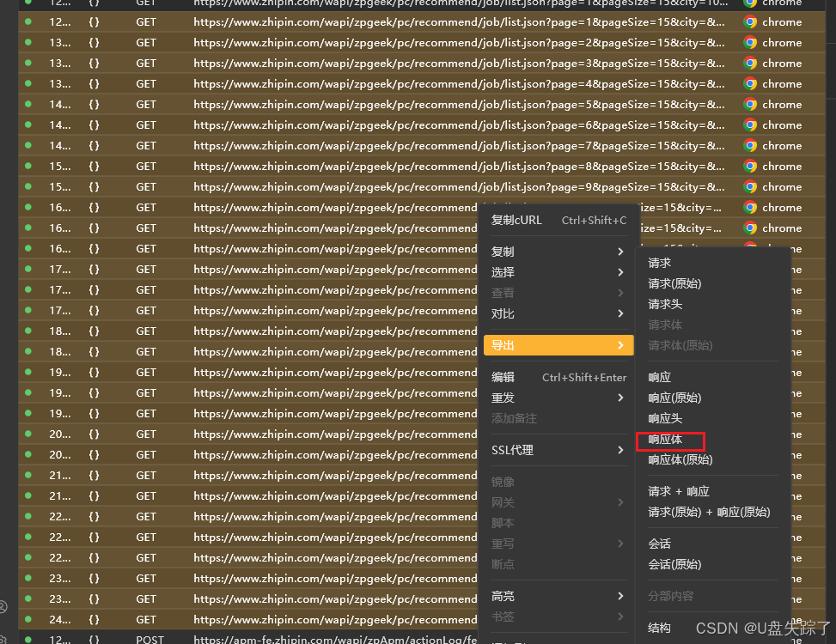Viewport: 836px width, 644px height.
Task: Select the request URL with page=6
Action: pos(459,125)
